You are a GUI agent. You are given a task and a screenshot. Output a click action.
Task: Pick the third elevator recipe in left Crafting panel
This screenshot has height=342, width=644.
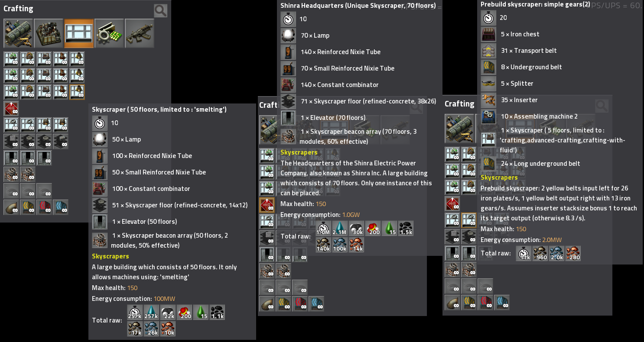[x=44, y=158]
